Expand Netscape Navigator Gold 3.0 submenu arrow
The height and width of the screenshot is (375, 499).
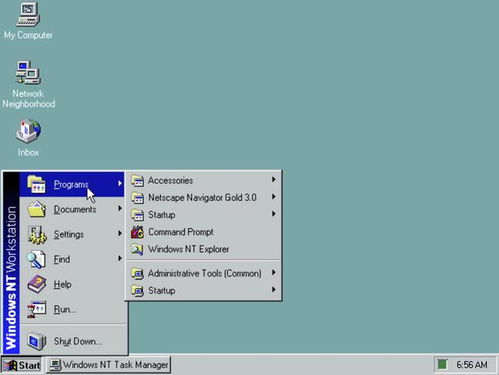[x=273, y=197]
